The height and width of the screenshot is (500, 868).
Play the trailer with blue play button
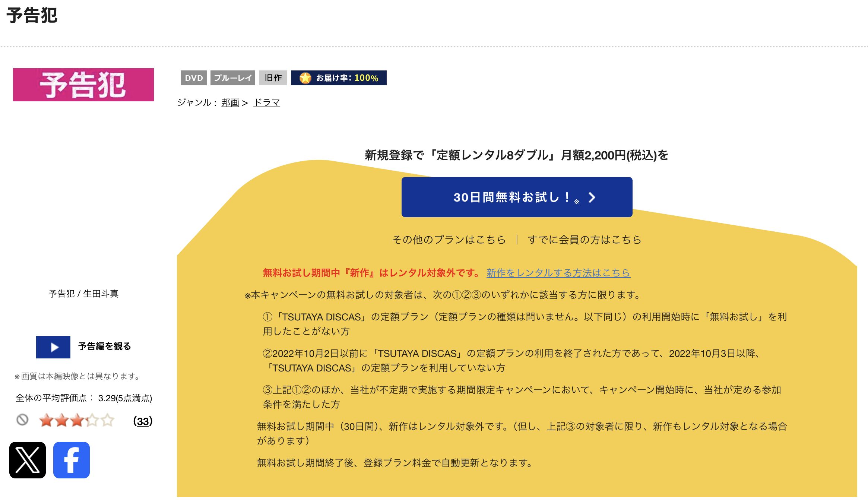(53, 347)
